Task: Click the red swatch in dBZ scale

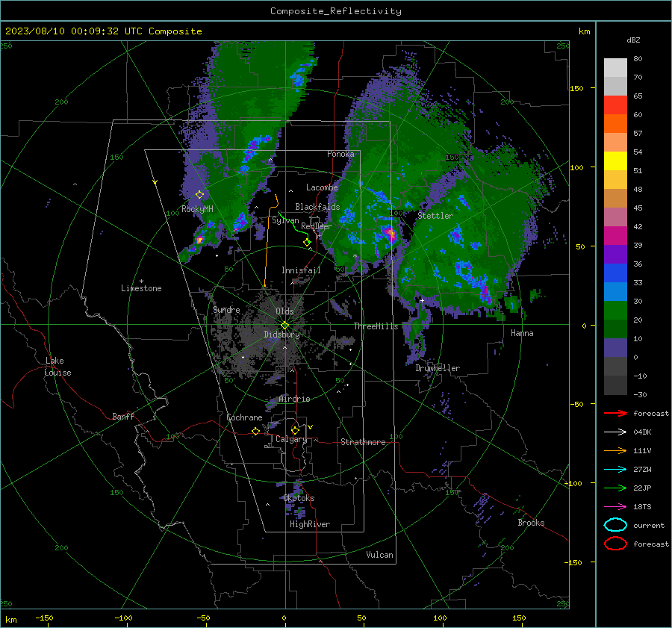Action: pyautogui.click(x=615, y=105)
